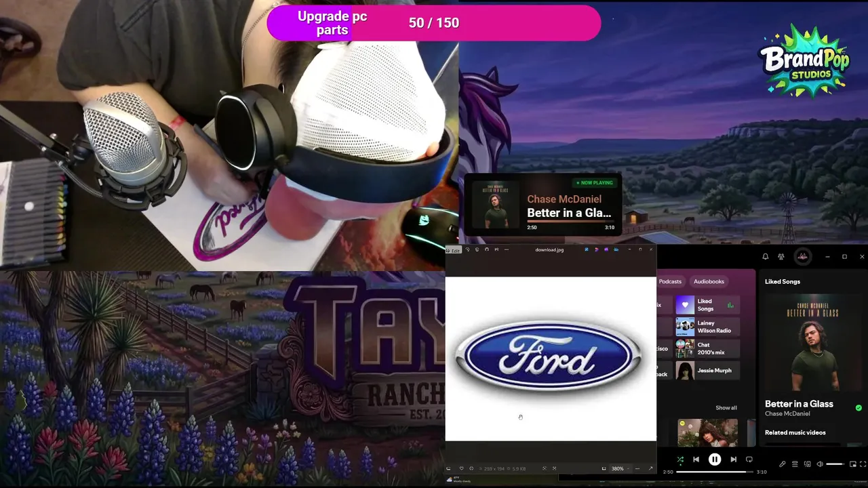This screenshot has width=868, height=488.
Task: Open Spotify friend activity icon
Action: [x=781, y=257]
